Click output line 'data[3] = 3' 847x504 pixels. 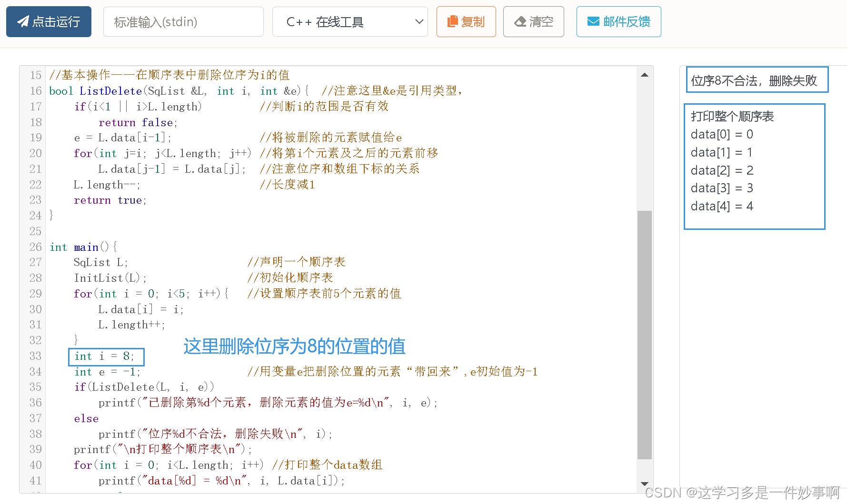coord(722,188)
